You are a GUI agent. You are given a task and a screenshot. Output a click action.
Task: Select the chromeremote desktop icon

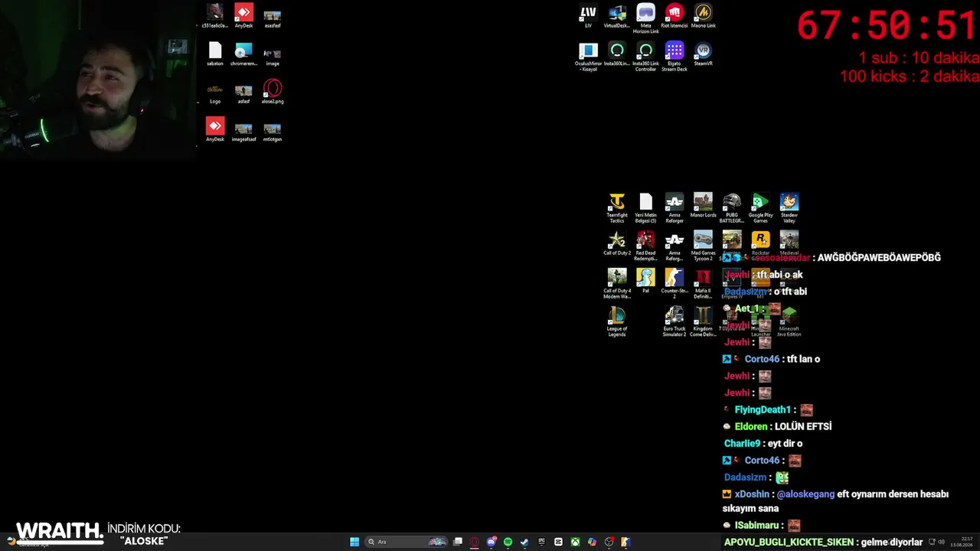point(243,54)
